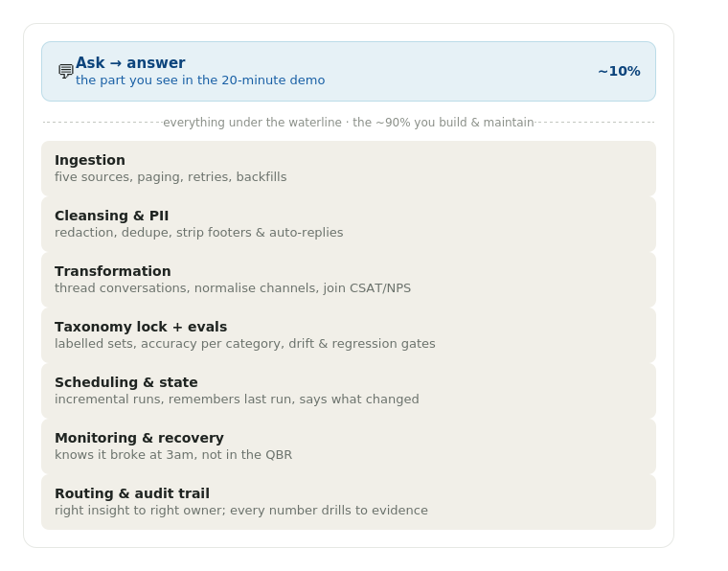Click the waterline divider caption
Screen dimensions: 728x571
pos(349,123)
